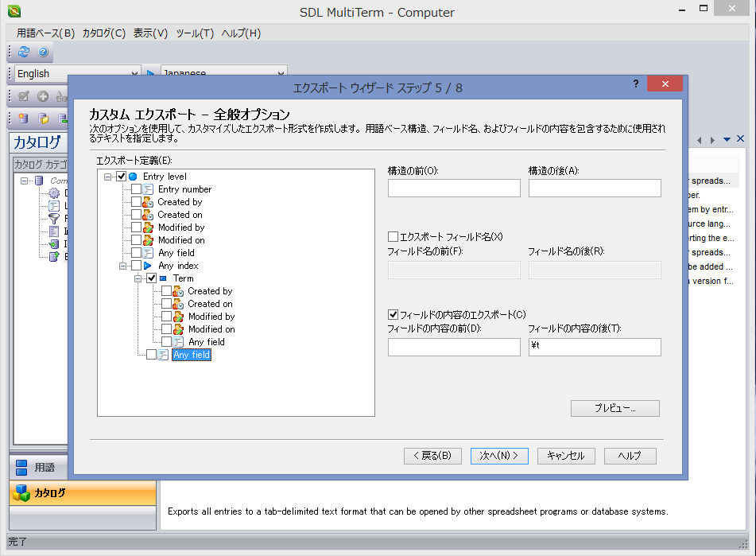Open the help icon in main toolbar
This screenshot has width=756, height=556.
click(43, 52)
